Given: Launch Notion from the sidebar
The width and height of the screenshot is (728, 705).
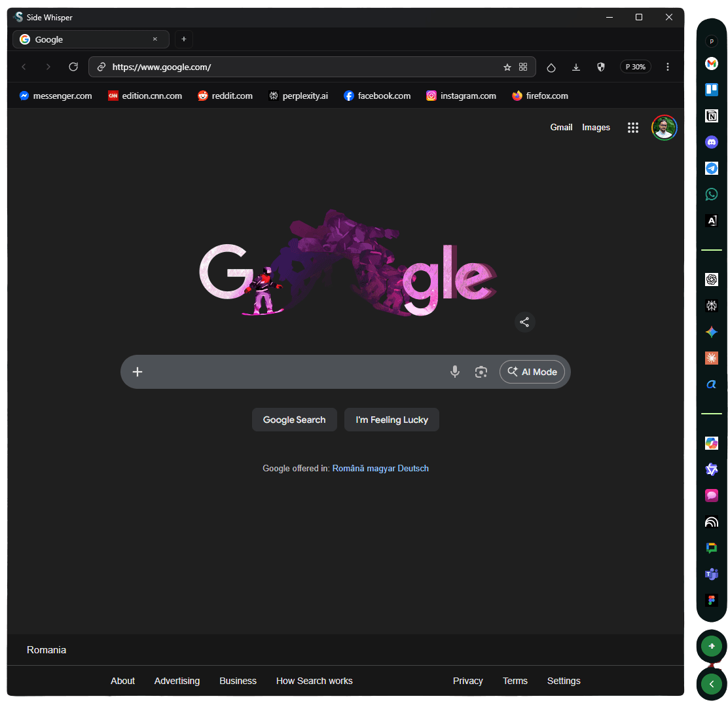Looking at the screenshot, I should 712,116.
